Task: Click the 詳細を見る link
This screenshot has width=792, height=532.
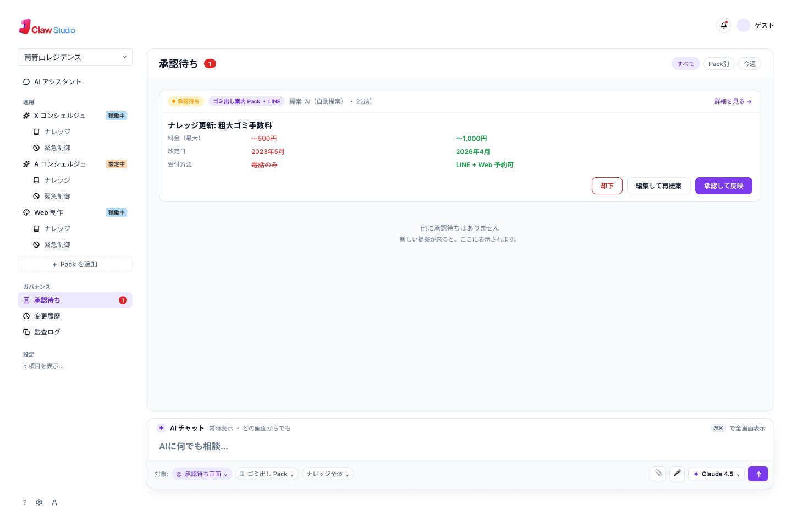Action: pos(733,102)
